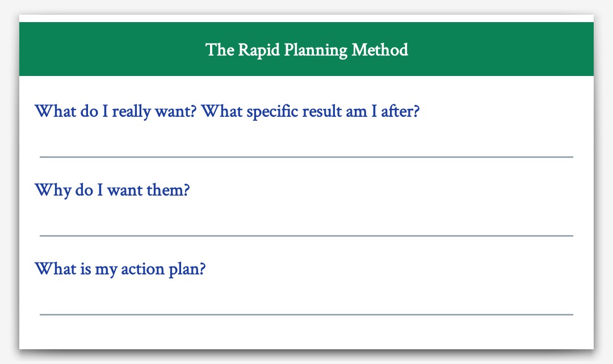The height and width of the screenshot is (364, 613).
Task: Click the "What specific result am I after?" sentence
Action: coord(310,112)
